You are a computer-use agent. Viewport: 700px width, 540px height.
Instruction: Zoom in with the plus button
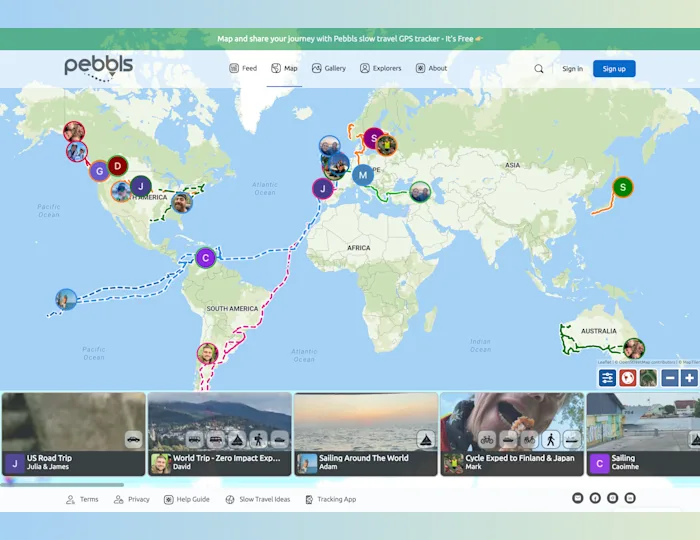689,378
